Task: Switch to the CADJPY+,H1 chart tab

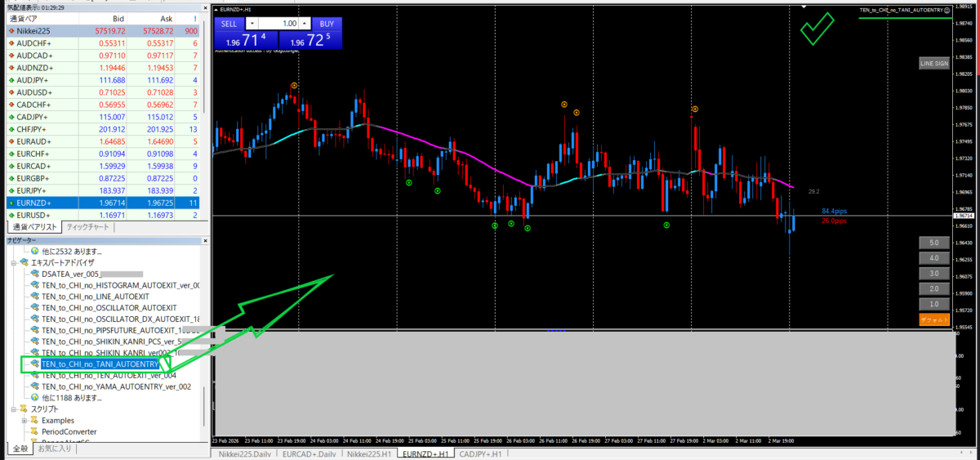Action: 479,453
